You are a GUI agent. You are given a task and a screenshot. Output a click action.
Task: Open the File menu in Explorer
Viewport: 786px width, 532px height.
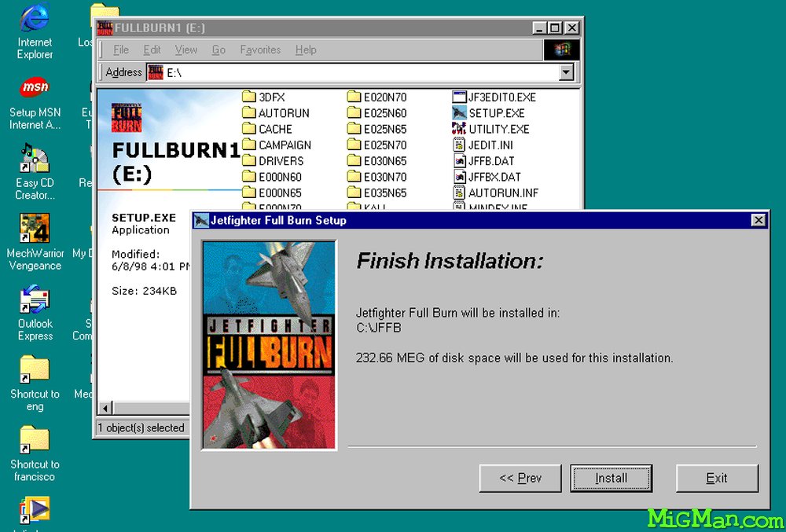121,50
